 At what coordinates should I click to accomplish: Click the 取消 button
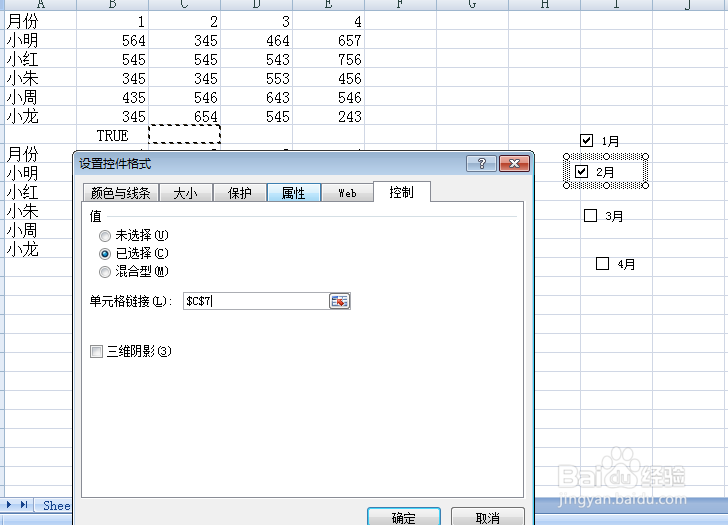point(488,517)
